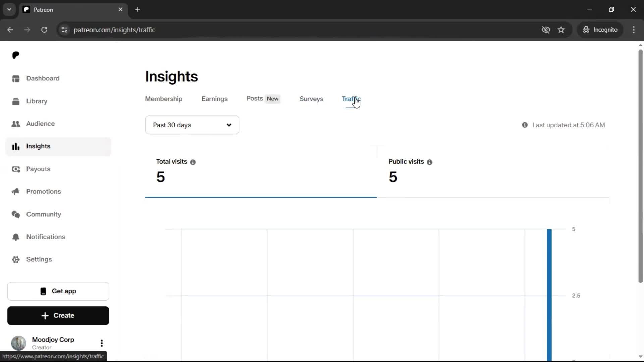Go to Library in sidebar
The width and height of the screenshot is (644, 362).
pos(37,101)
